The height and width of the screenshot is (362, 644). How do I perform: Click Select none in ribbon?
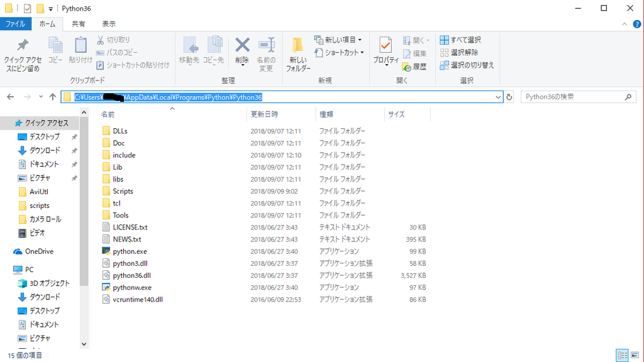[x=459, y=53]
